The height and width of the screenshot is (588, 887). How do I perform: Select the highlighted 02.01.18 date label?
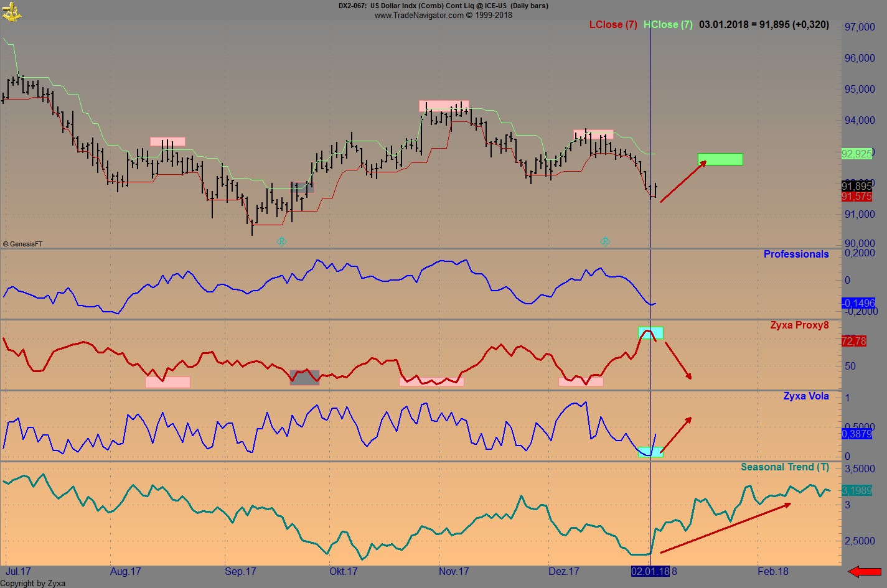coord(650,571)
